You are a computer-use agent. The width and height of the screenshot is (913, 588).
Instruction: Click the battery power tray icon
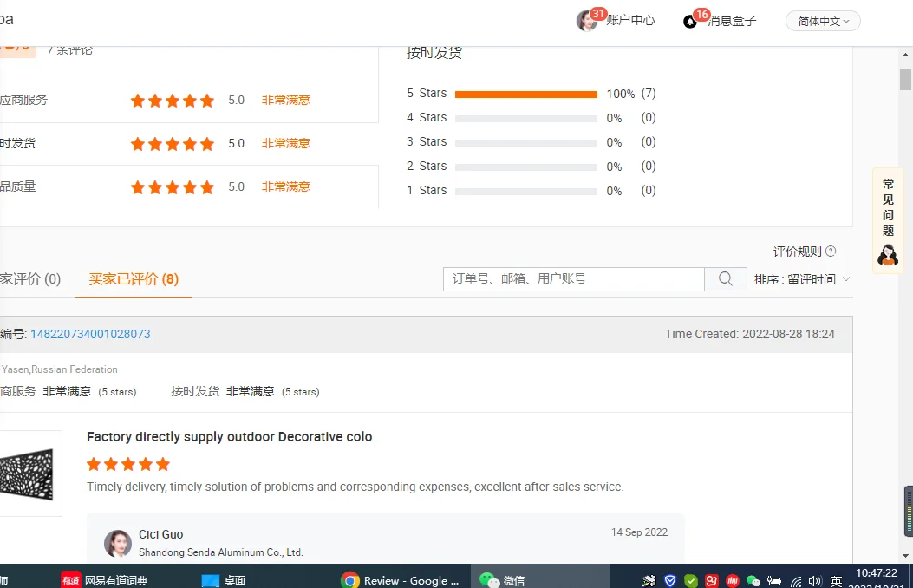click(773, 580)
